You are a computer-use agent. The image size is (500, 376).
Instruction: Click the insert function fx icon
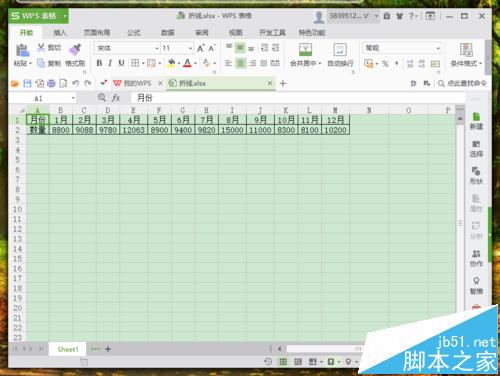[x=116, y=98]
